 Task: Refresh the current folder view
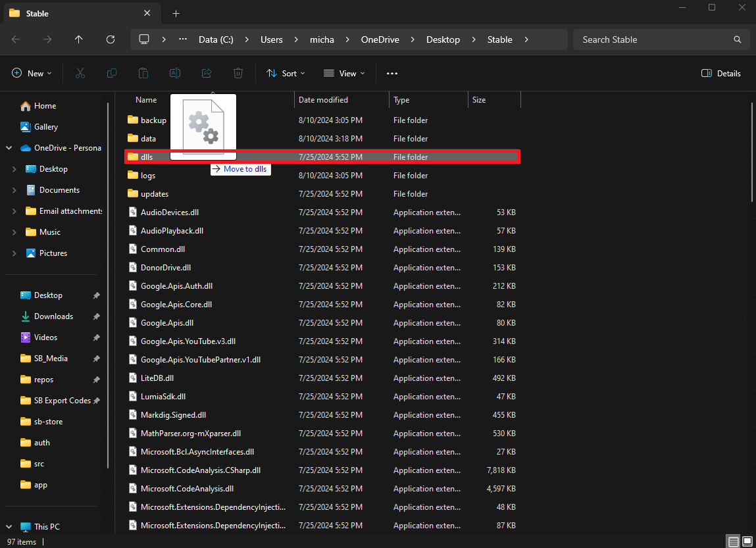coord(111,39)
